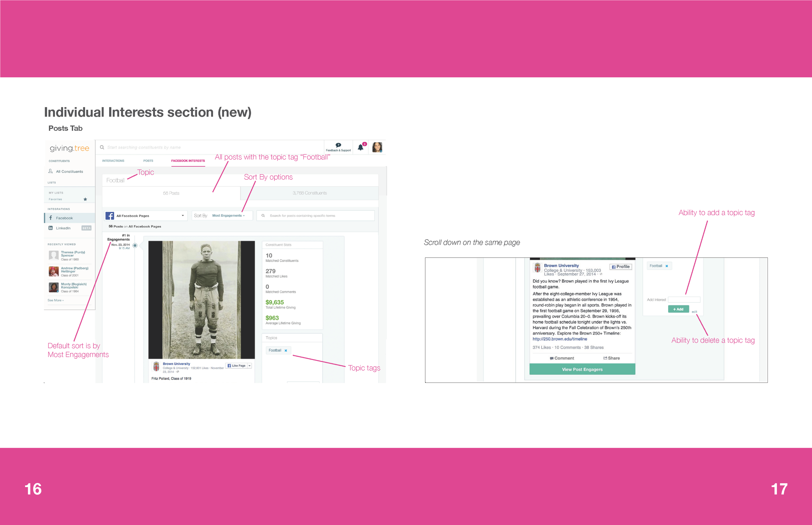
Task: Switch to the 3,768 Constituents tab
Action: click(310, 193)
